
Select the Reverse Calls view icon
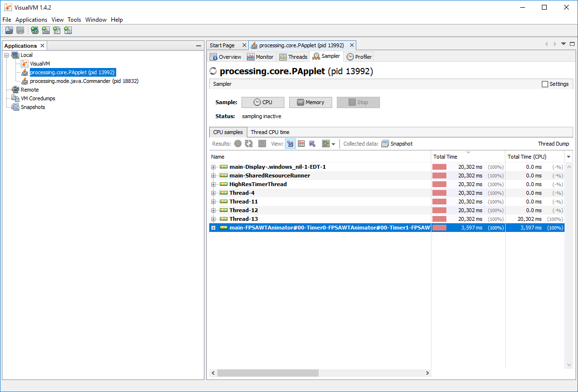(312, 144)
